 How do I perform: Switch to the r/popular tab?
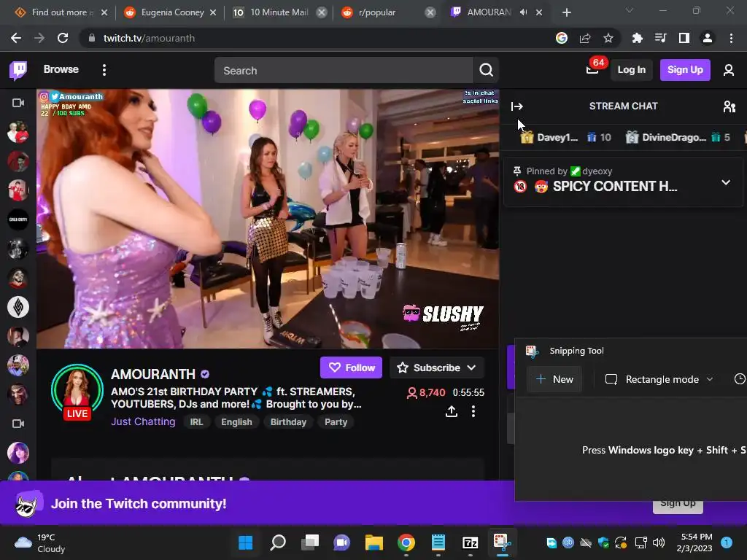tap(377, 12)
